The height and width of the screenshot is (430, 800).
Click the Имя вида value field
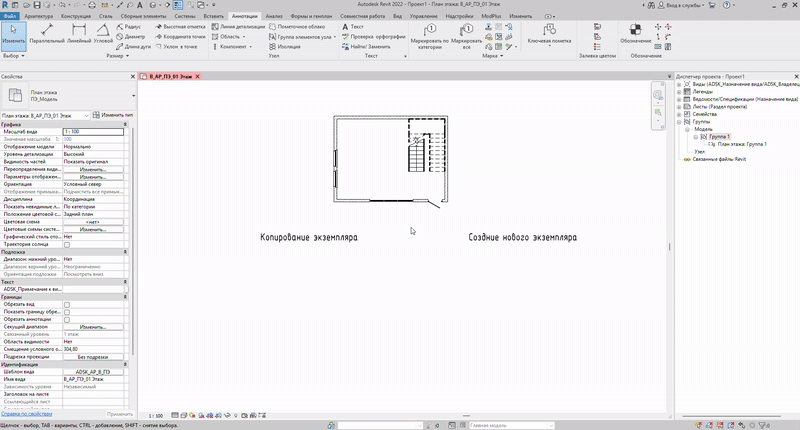pos(93,380)
